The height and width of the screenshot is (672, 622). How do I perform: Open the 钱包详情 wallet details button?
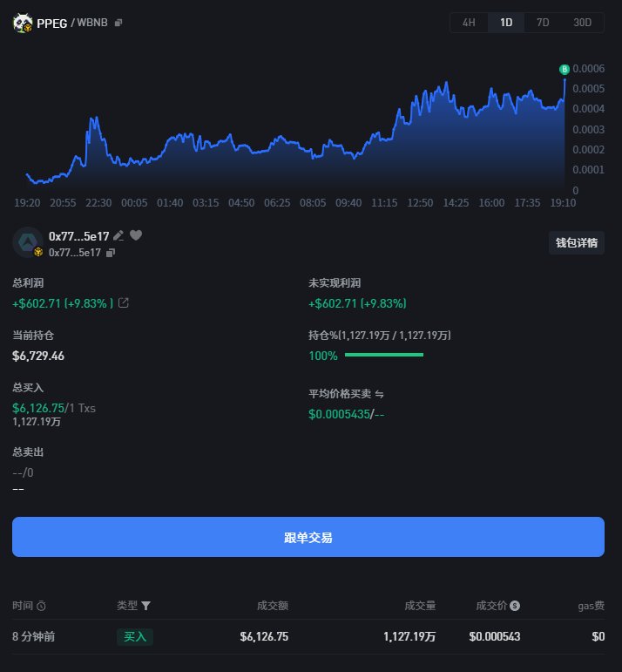(x=576, y=242)
